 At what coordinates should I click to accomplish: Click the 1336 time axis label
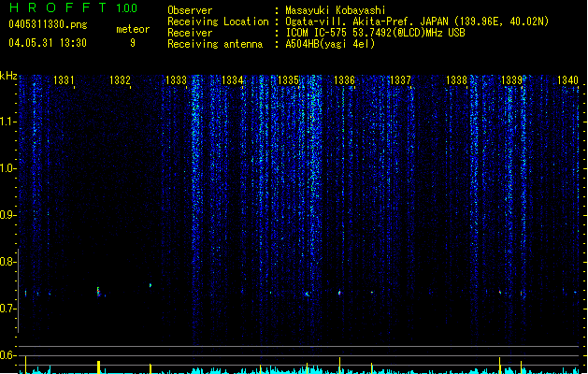click(344, 79)
